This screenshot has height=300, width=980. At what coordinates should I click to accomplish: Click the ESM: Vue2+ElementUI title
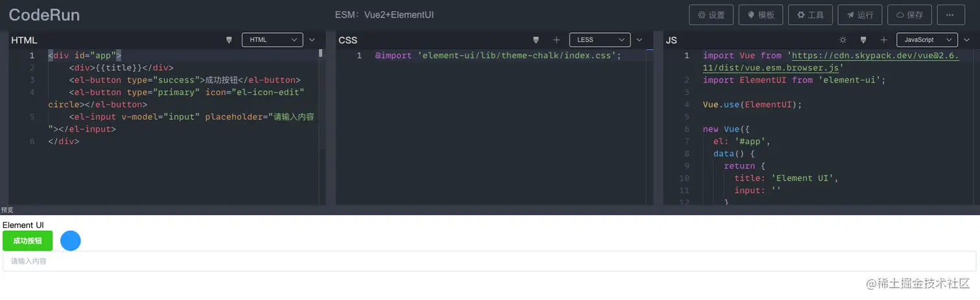click(x=384, y=15)
